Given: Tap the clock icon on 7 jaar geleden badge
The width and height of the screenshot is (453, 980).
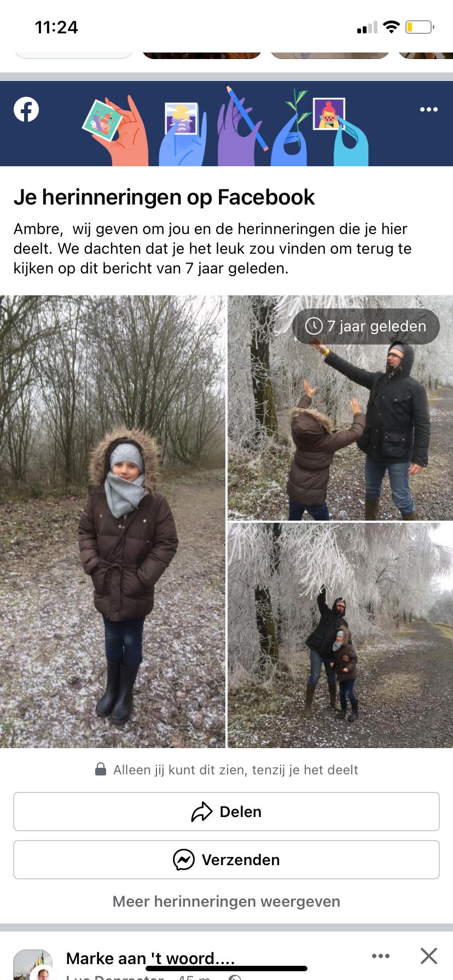Looking at the screenshot, I should pyautogui.click(x=313, y=326).
